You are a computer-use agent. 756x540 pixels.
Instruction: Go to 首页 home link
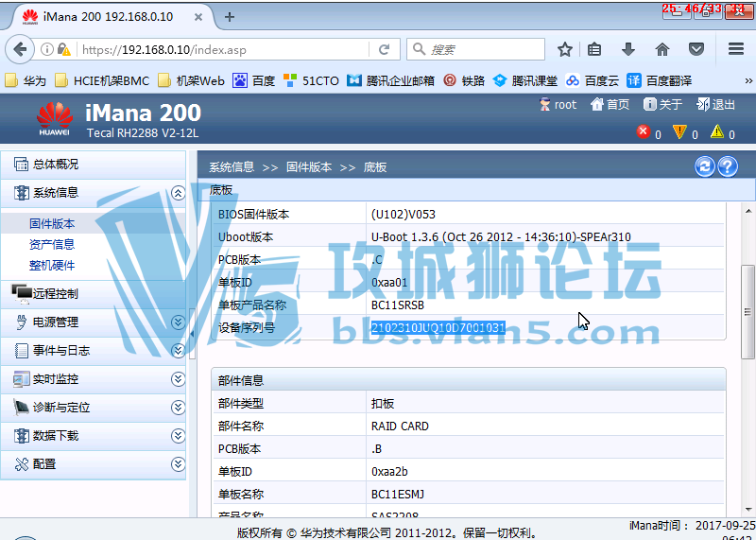click(610, 104)
